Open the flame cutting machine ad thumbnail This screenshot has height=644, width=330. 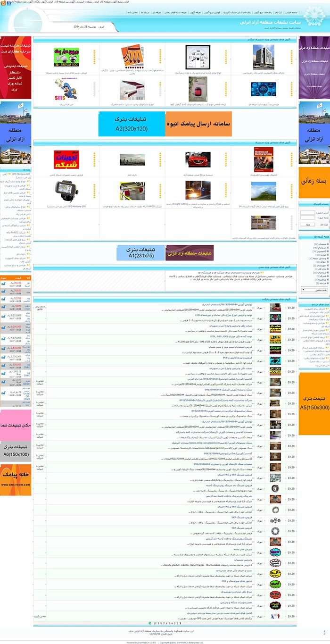pyautogui.click(x=198, y=191)
